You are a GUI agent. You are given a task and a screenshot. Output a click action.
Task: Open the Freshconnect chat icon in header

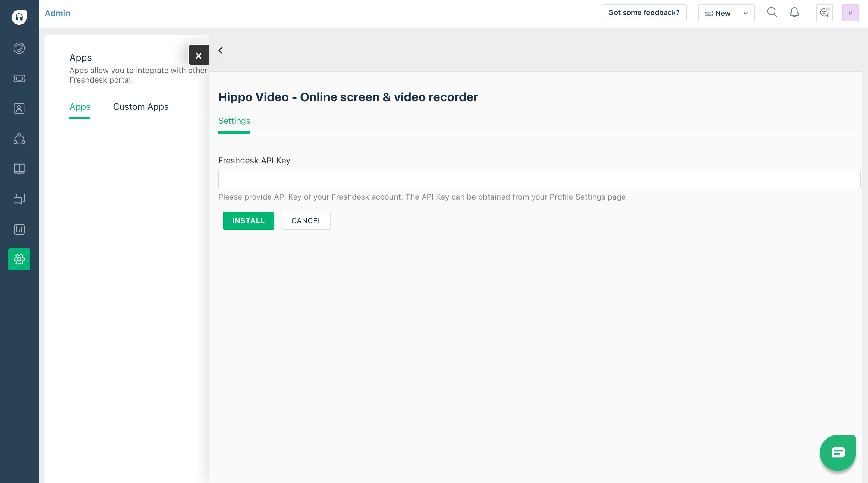point(824,13)
